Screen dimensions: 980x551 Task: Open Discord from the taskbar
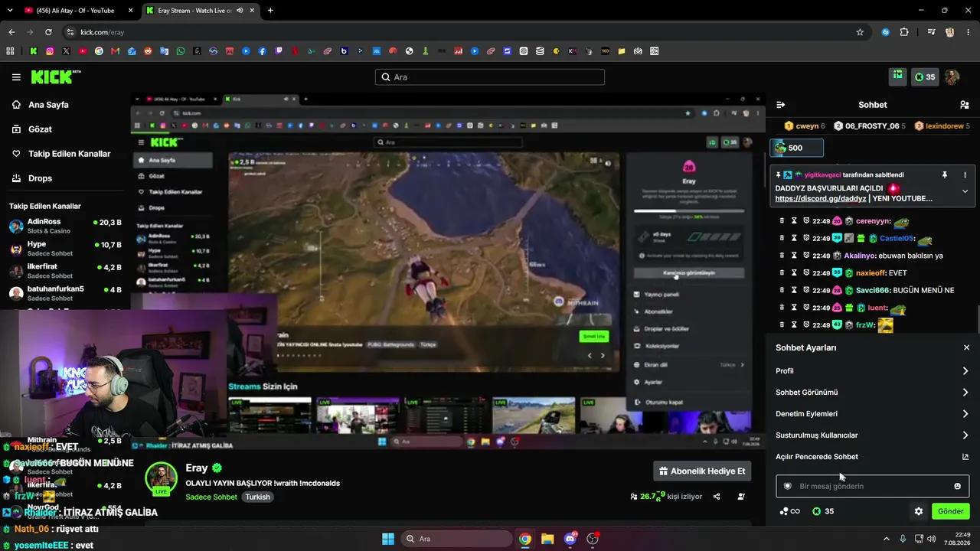tap(570, 539)
